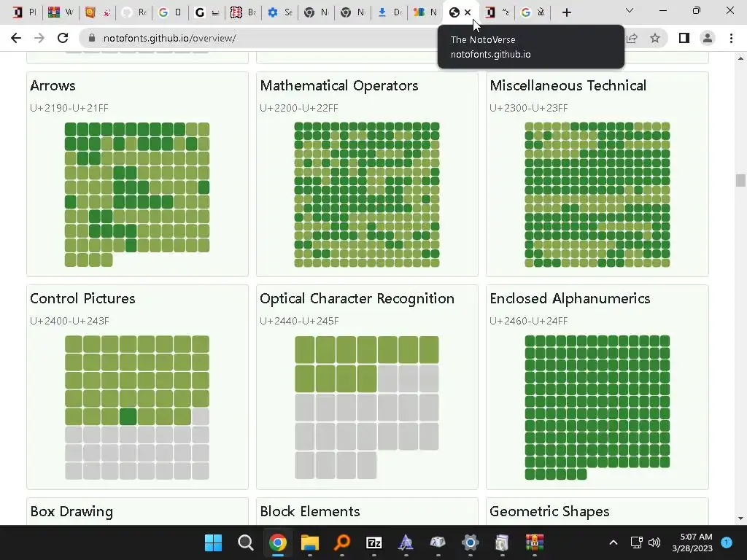Click the browser forward arrow
Screen dimensions: 747x560
pyautogui.click(x=39, y=38)
